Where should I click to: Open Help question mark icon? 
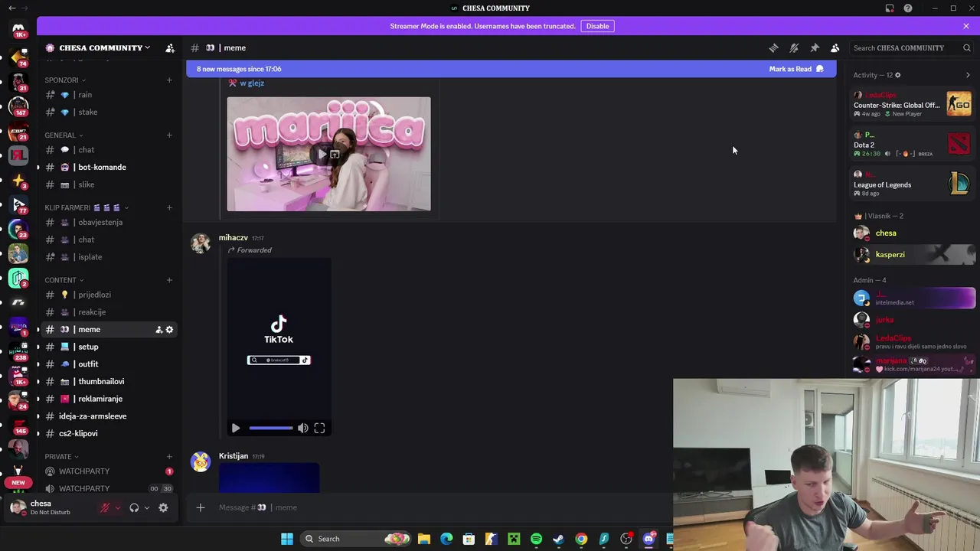pos(908,8)
